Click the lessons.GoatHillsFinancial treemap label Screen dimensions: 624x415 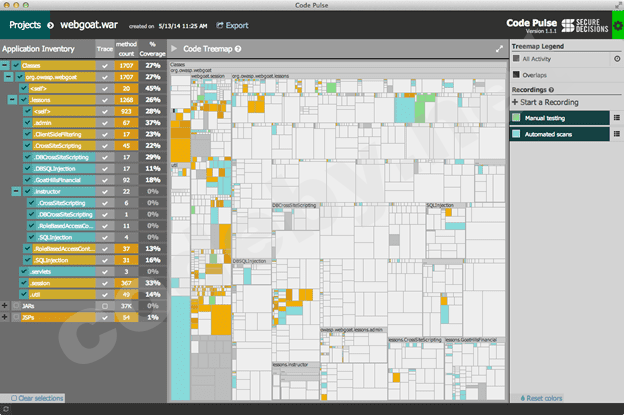coord(471,340)
